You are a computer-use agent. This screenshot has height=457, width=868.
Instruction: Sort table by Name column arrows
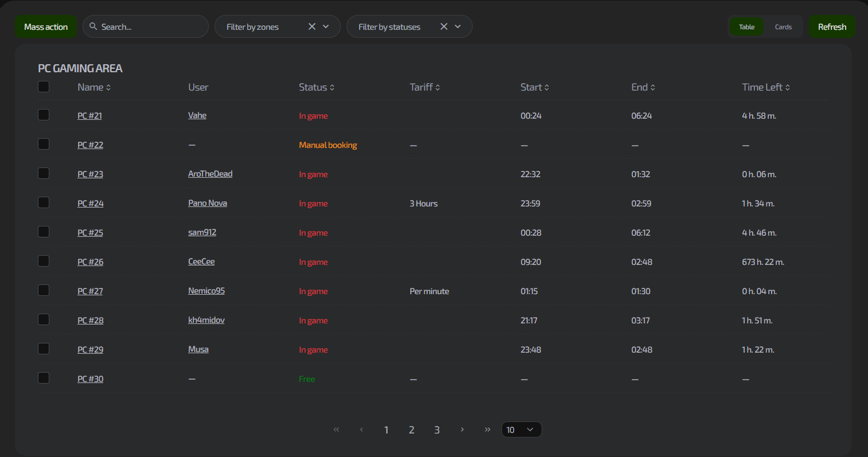tap(108, 88)
